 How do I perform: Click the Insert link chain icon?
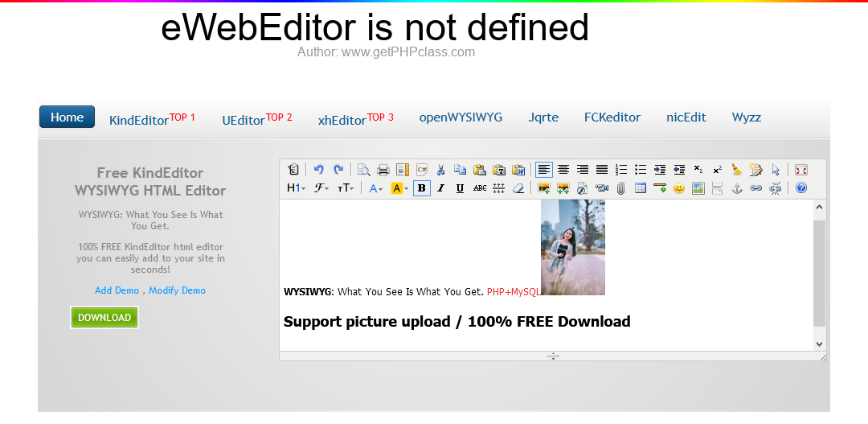[755, 188]
